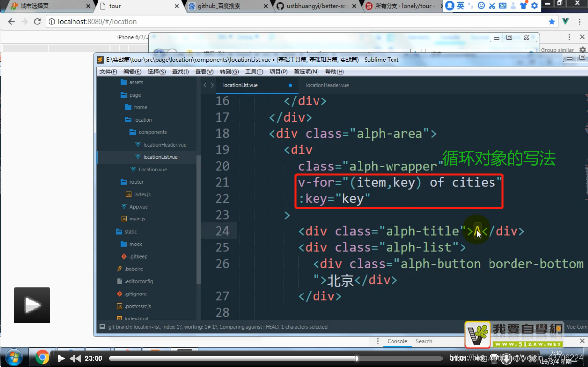Open the 查找(I) menu in Sublime Text
The height and width of the screenshot is (367, 588).
tap(180, 72)
